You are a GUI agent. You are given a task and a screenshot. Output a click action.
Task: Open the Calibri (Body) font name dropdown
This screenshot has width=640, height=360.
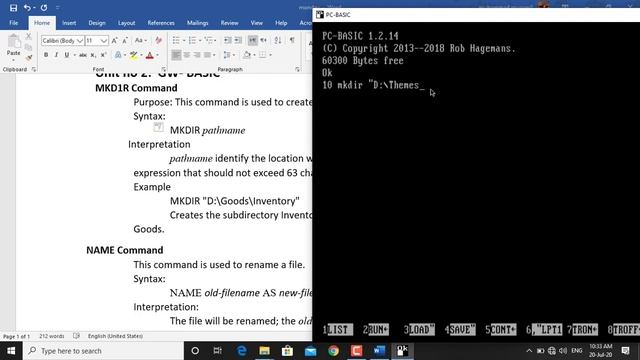[x=80, y=40]
